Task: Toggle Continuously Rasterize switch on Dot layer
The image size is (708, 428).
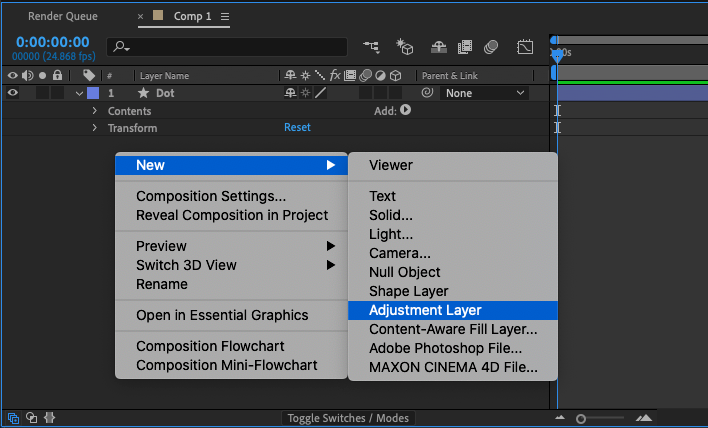Action: pos(306,93)
